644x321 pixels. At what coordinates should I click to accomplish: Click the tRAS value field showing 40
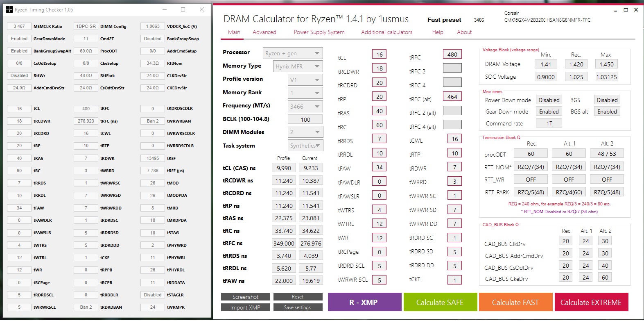coord(380,111)
